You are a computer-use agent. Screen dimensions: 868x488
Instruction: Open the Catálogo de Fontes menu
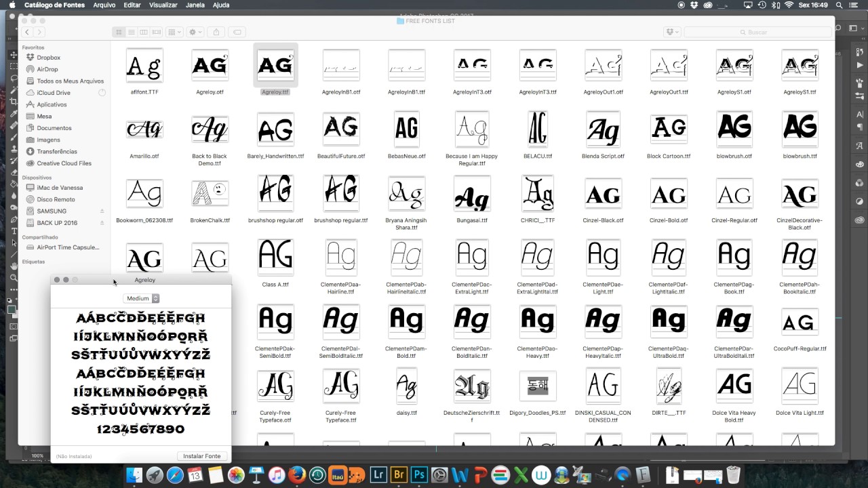55,5
